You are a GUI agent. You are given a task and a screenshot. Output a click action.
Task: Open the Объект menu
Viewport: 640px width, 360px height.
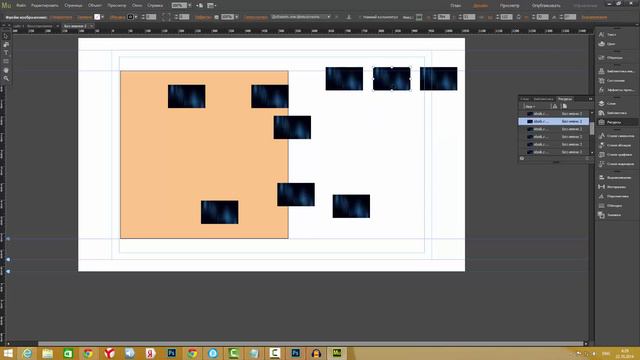(x=95, y=5)
